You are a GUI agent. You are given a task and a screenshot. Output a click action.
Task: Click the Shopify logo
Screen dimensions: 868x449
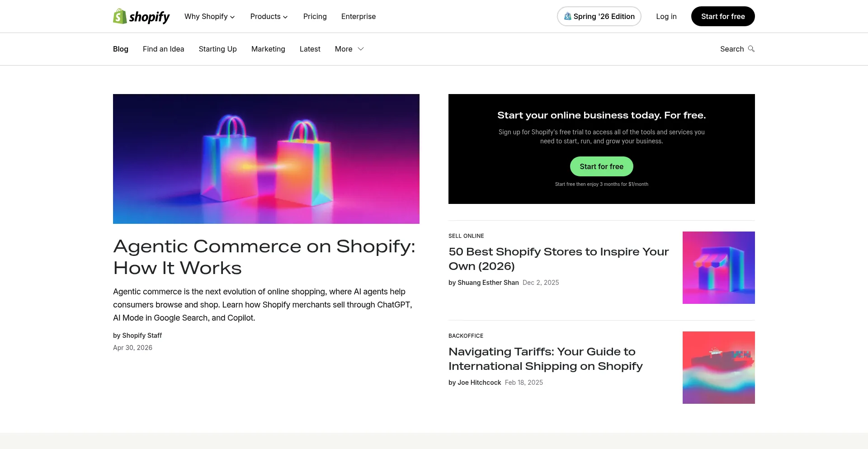coord(142,16)
